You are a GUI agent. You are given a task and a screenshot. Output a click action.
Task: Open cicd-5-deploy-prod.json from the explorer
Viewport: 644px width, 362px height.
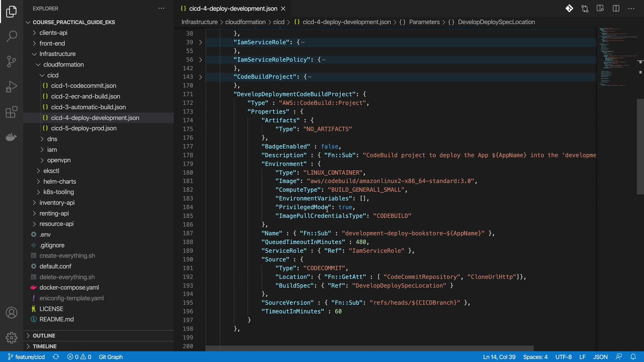tap(84, 128)
